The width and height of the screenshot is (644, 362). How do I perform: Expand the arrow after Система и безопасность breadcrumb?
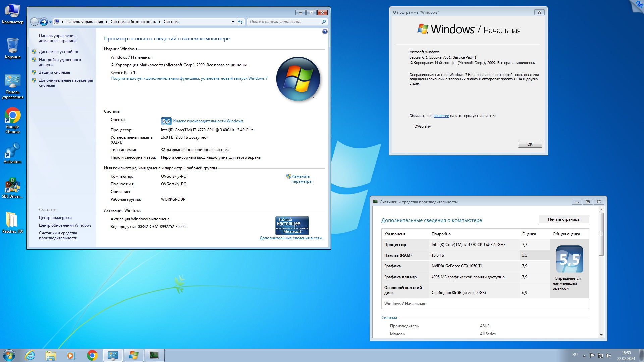160,22
